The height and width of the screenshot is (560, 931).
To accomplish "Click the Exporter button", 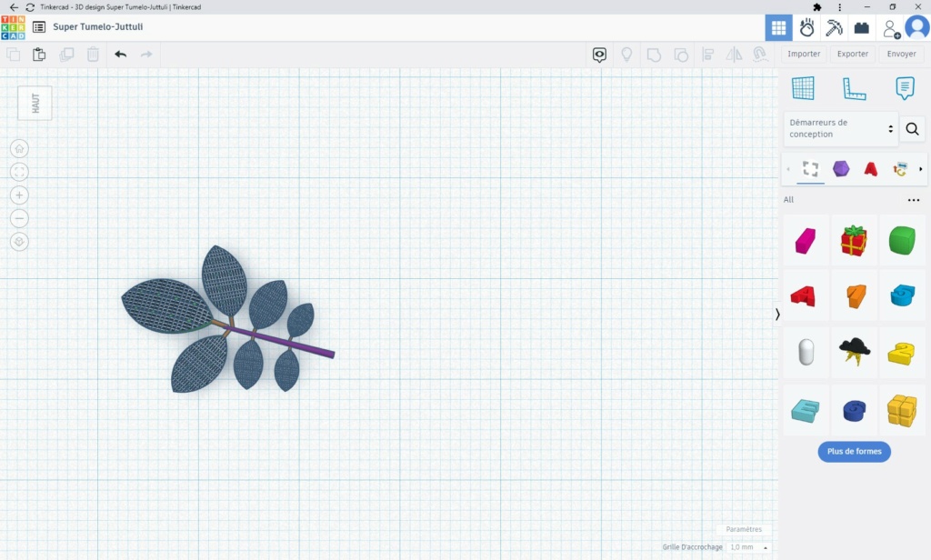I will point(853,54).
